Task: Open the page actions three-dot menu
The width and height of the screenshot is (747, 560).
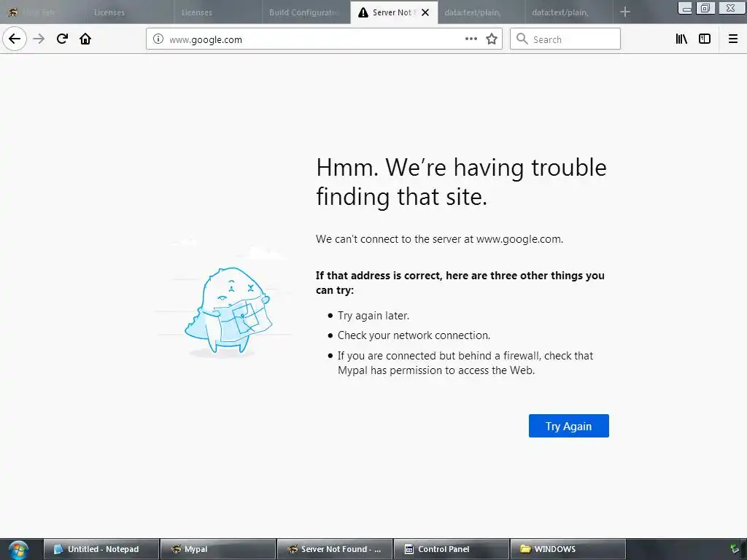Action: [471, 39]
